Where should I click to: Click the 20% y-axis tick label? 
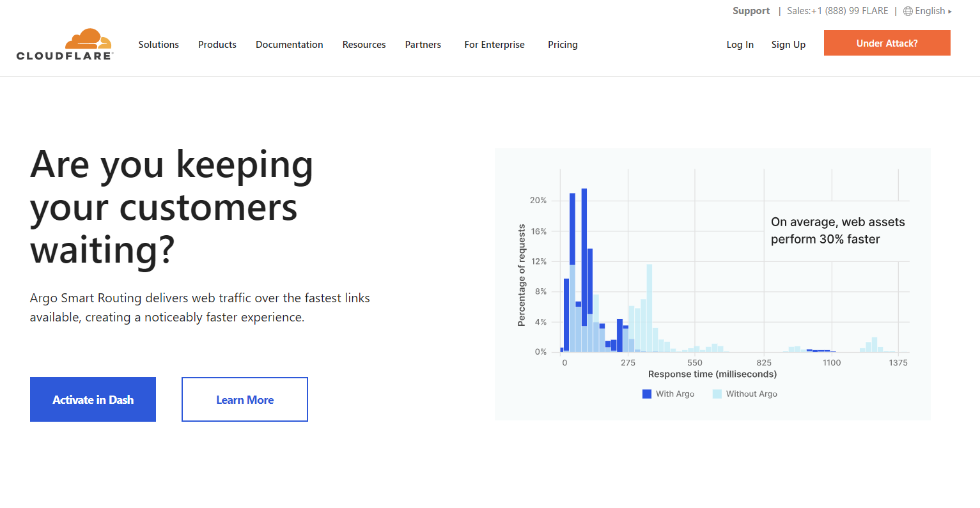click(538, 201)
